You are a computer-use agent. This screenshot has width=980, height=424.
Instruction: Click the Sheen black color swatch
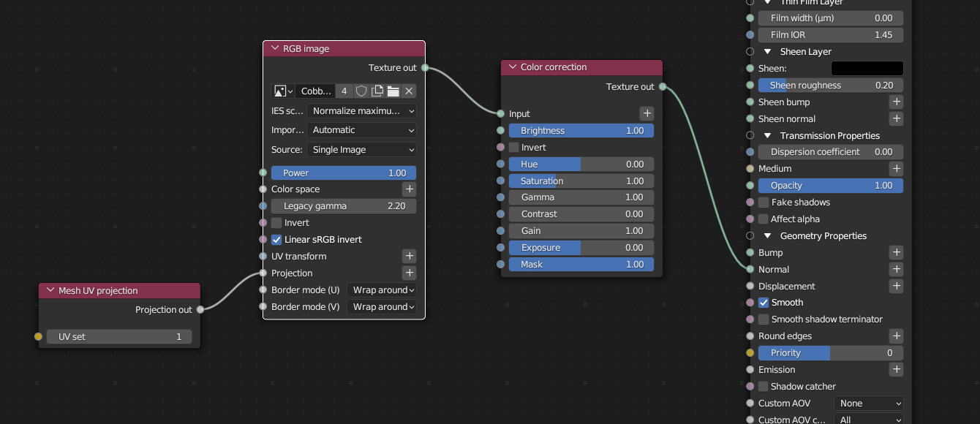[867, 69]
